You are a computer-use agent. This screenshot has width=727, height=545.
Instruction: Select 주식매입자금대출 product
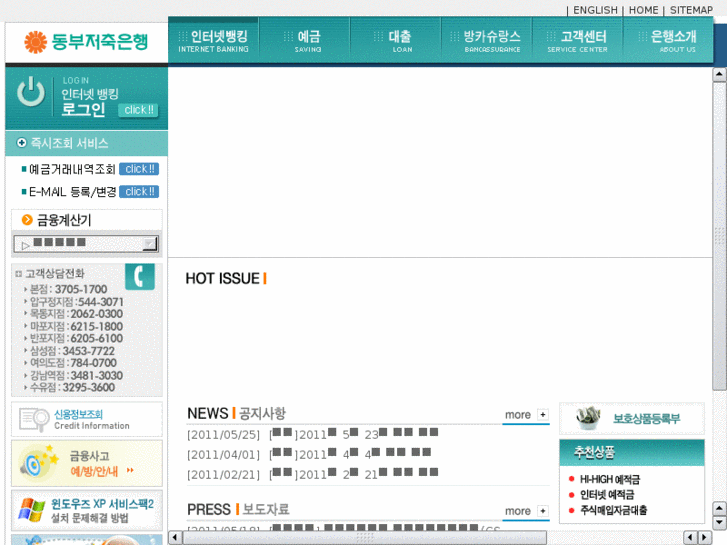(613, 510)
